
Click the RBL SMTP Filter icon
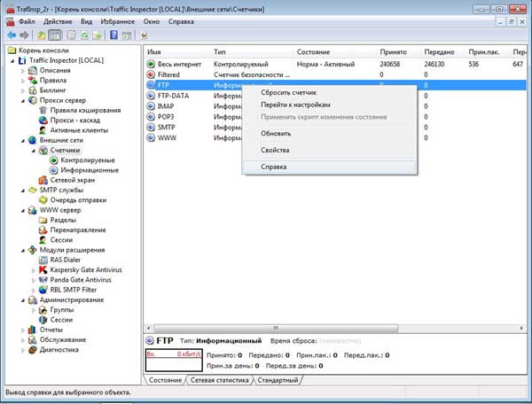pos(43,290)
